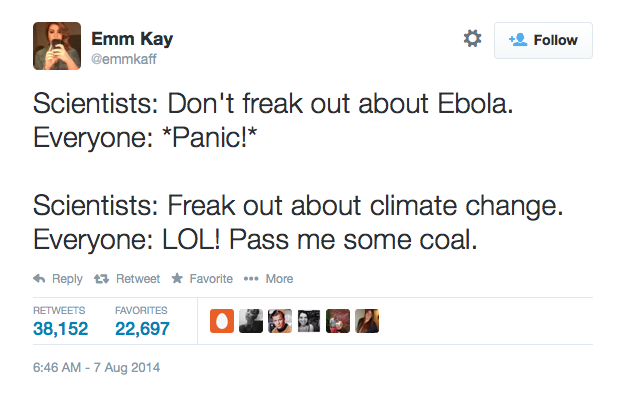624x395 pixels.
Task: Click the Favorite star icon
Action: coord(177,278)
